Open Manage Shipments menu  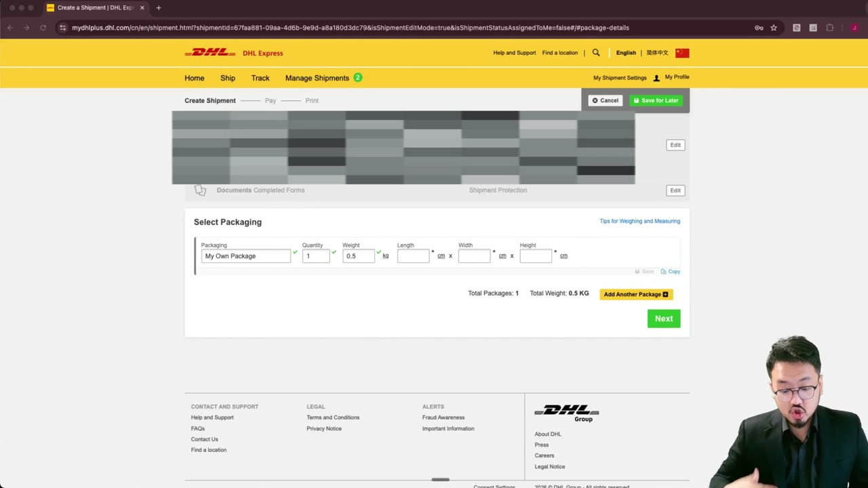pyautogui.click(x=317, y=78)
